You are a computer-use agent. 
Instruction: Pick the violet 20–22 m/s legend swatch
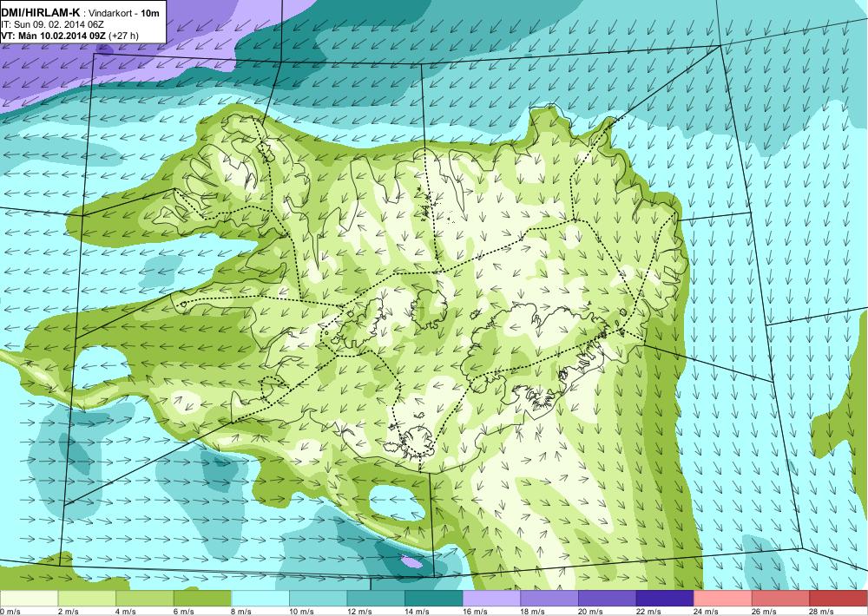[608, 599]
